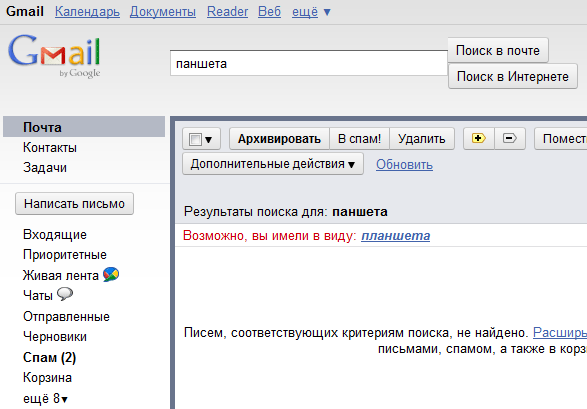The image size is (587, 409).
Task: Open Веб in the top navigation
Action: click(270, 12)
